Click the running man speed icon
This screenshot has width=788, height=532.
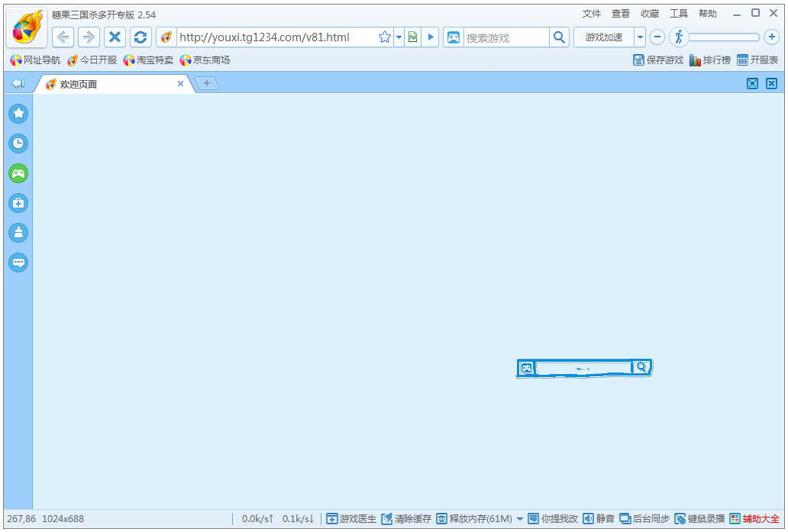pyautogui.click(x=679, y=37)
